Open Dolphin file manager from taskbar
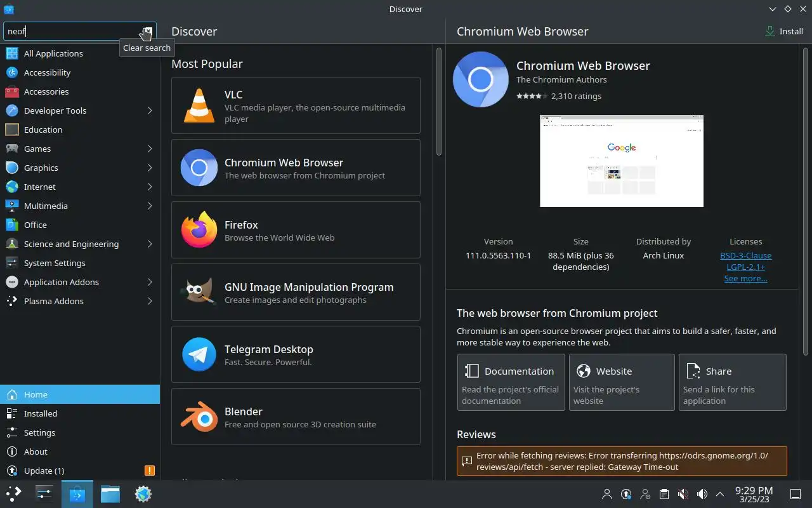Viewport: 812px width, 508px height. [x=110, y=493]
